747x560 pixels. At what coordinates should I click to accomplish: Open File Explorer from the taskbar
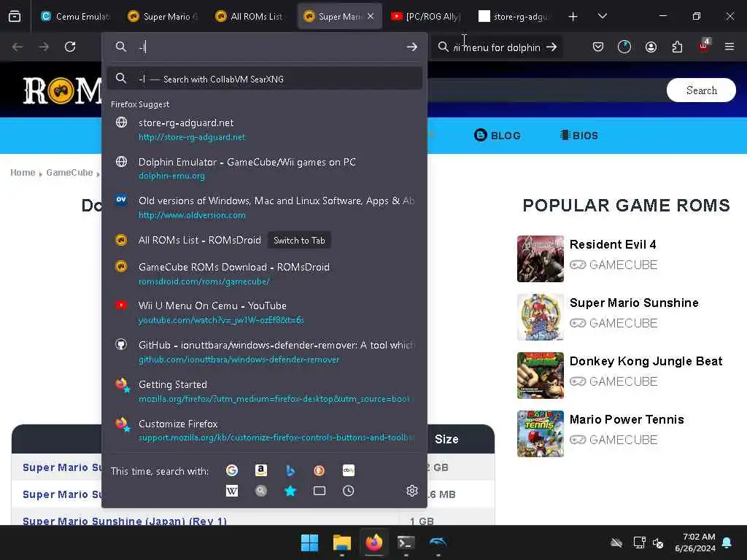coord(342,542)
